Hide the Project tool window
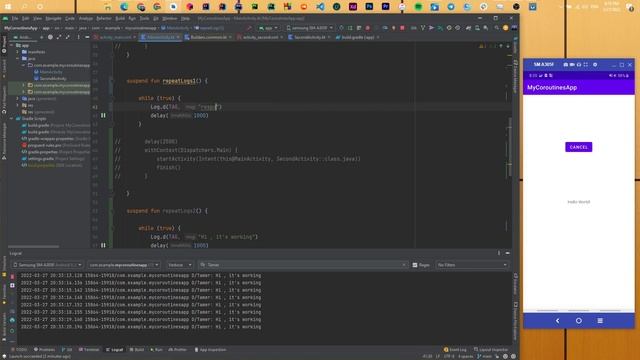Viewport: 640px width, 360px height. [x=87, y=37]
